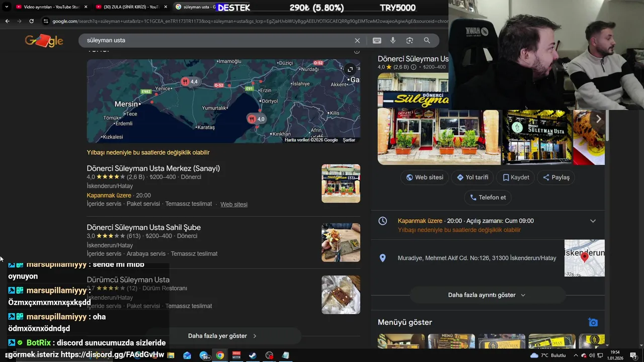The image size is (644, 362).
Task: Open Chrome's tab search dropdown arrow
Action: pos(7,7)
